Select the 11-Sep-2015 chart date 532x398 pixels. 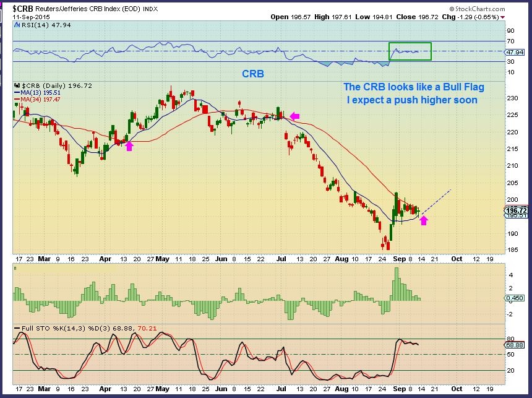click(31, 17)
